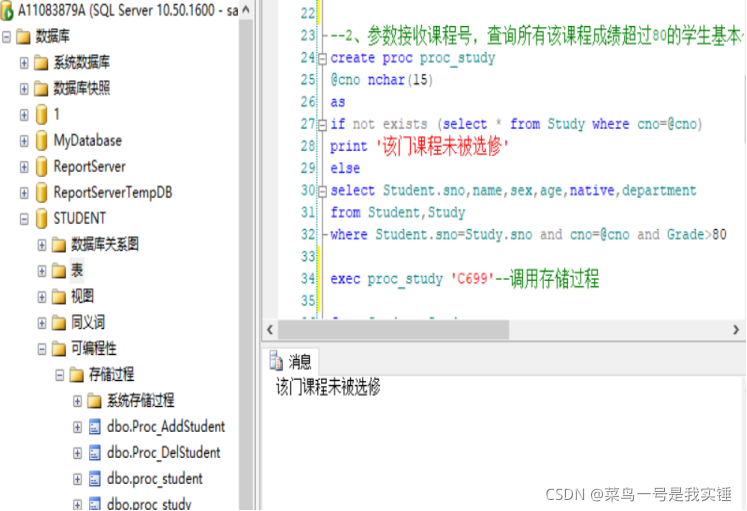Expand the 数据库关系图 node
The image size is (747, 511).
(41, 245)
